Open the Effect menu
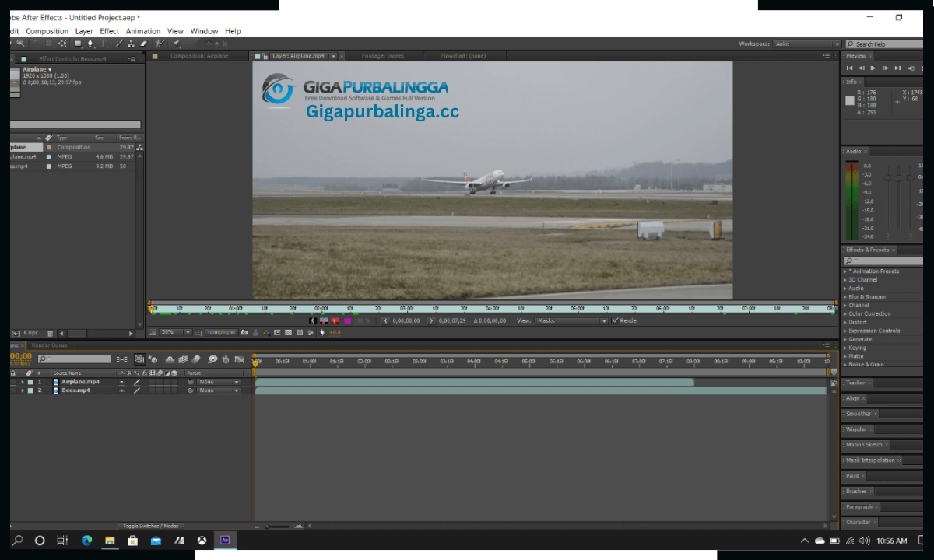 pyautogui.click(x=110, y=31)
